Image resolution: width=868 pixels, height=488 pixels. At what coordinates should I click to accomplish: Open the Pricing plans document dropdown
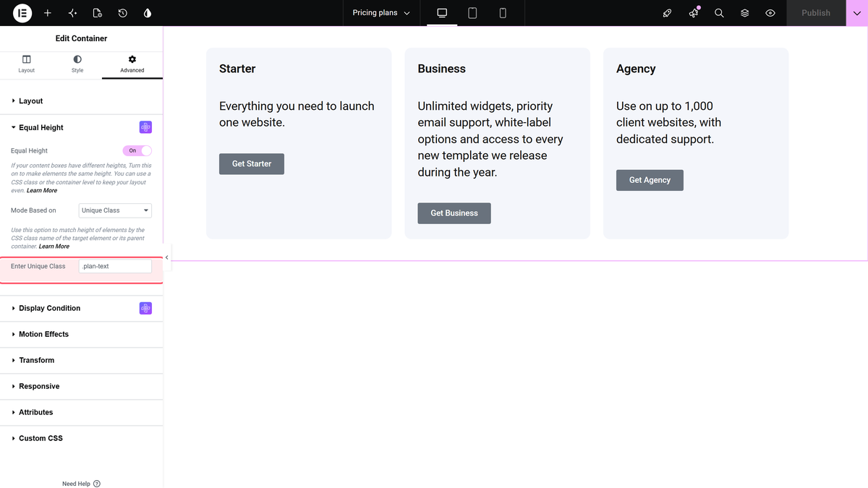pos(381,13)
